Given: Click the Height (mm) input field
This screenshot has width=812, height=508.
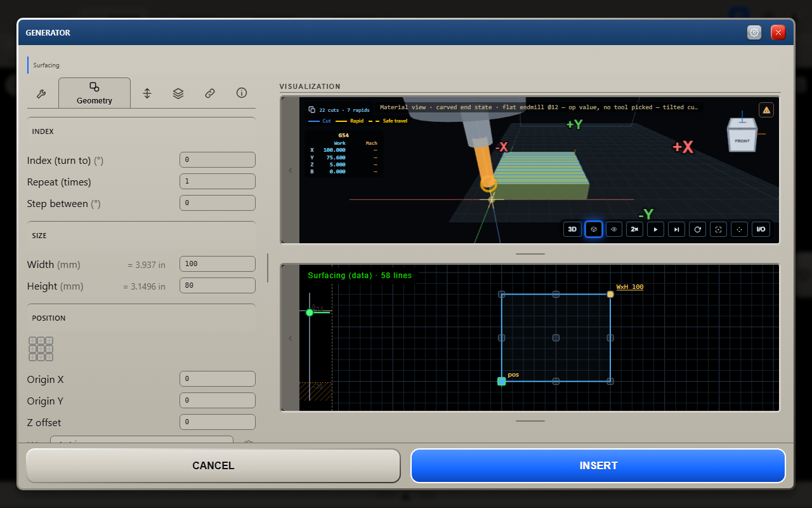Looking at the screenshot, I should [x=218, y=286].
